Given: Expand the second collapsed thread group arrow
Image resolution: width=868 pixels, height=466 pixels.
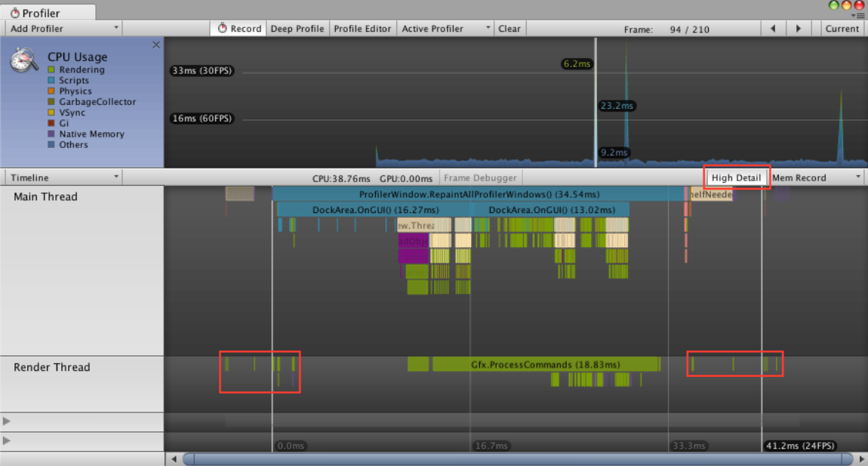Looking at the screenshot, I should click(7, 440).
